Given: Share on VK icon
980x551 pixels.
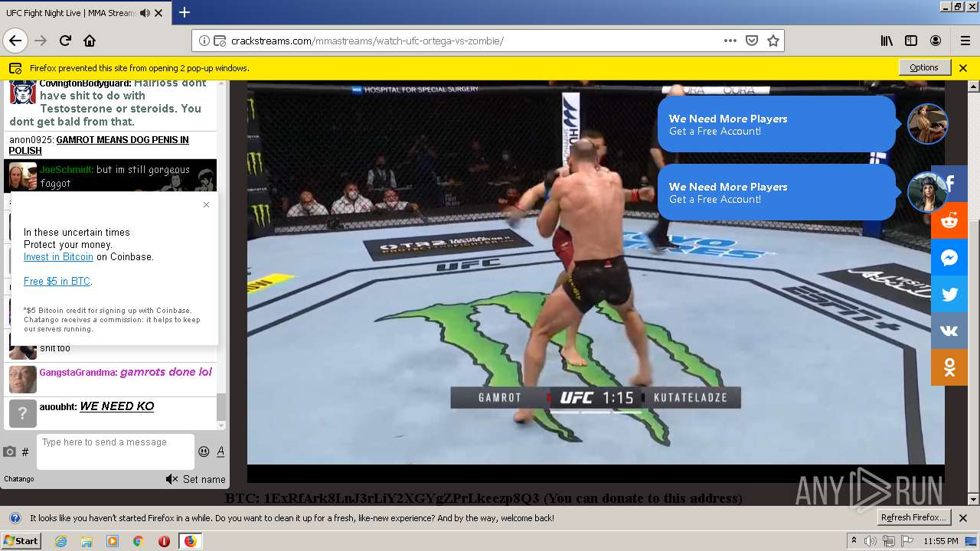Looking at the screenshot, I should tap(949, 331).
